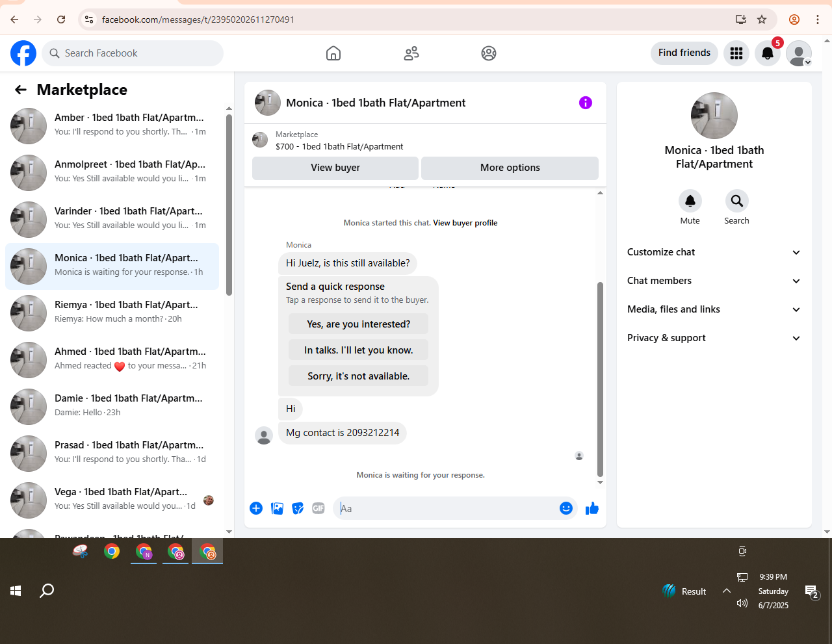This screenshot has height=644, width=832.
Task: Open the Ahmed conversation with heart reaction
Action: pos(112,359)
